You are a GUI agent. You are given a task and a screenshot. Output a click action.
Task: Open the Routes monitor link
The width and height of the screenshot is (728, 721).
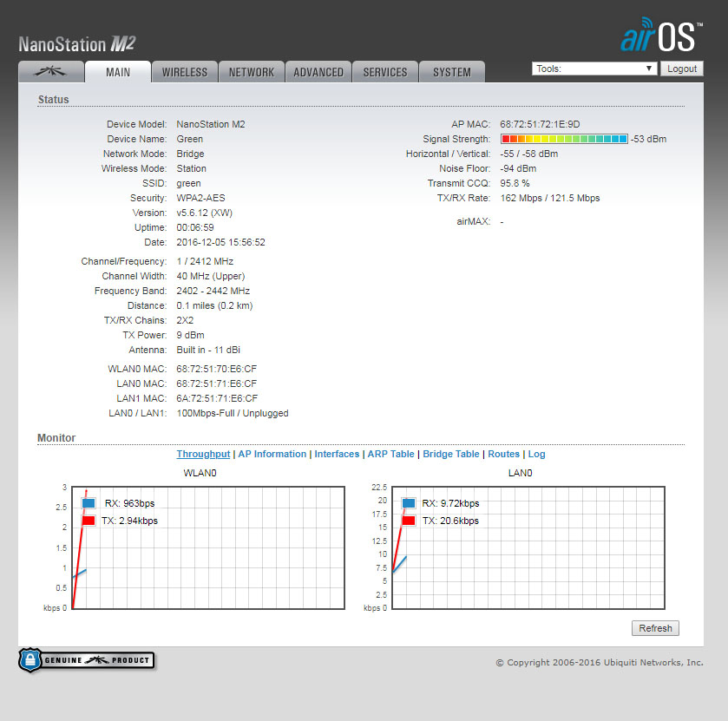point(504,454)
